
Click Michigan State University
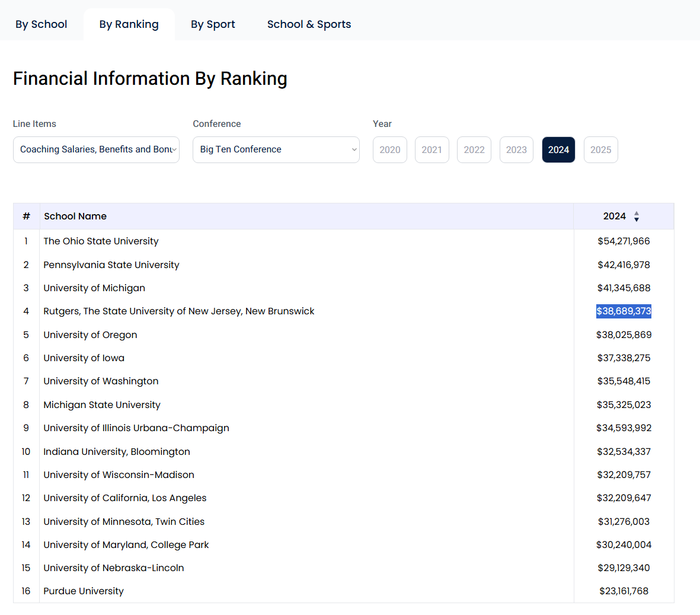click(102, 405)
